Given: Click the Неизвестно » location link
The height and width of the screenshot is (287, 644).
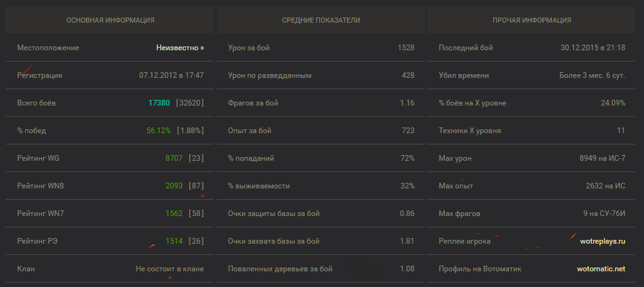Looking at the screenshot, I should pyautogui.click(x=180, y=48).
